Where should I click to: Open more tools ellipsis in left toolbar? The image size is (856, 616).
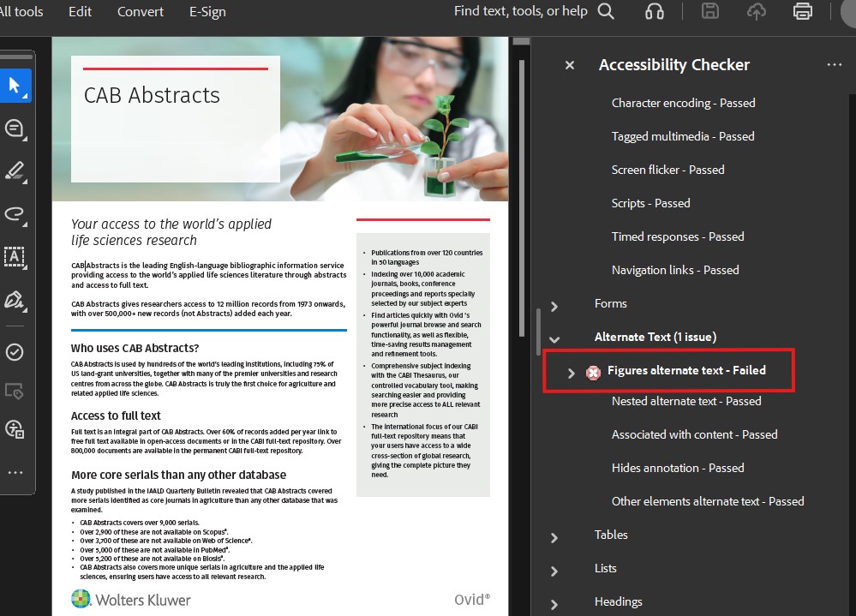(15, 472)
